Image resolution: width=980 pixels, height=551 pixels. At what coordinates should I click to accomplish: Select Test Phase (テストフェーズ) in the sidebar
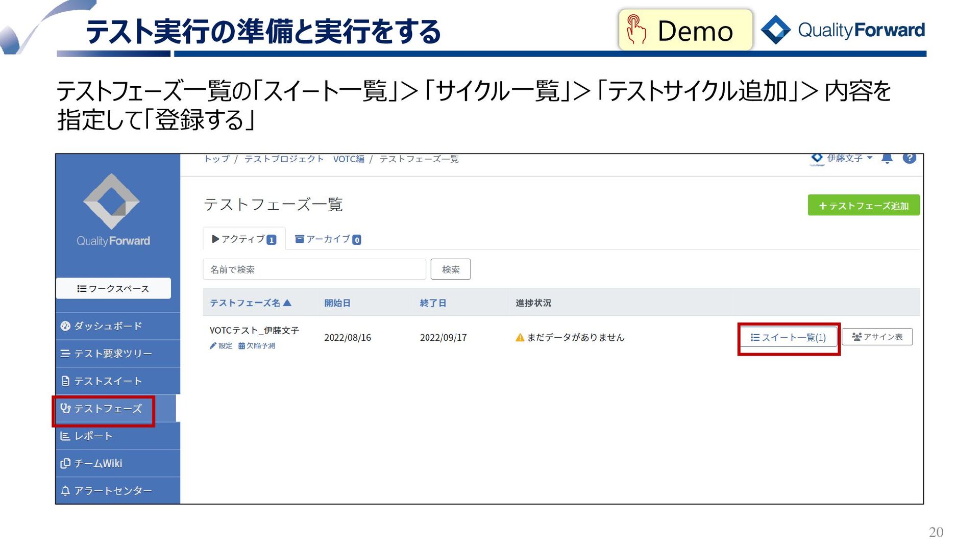pyautogui.click(x=108, y=409)
